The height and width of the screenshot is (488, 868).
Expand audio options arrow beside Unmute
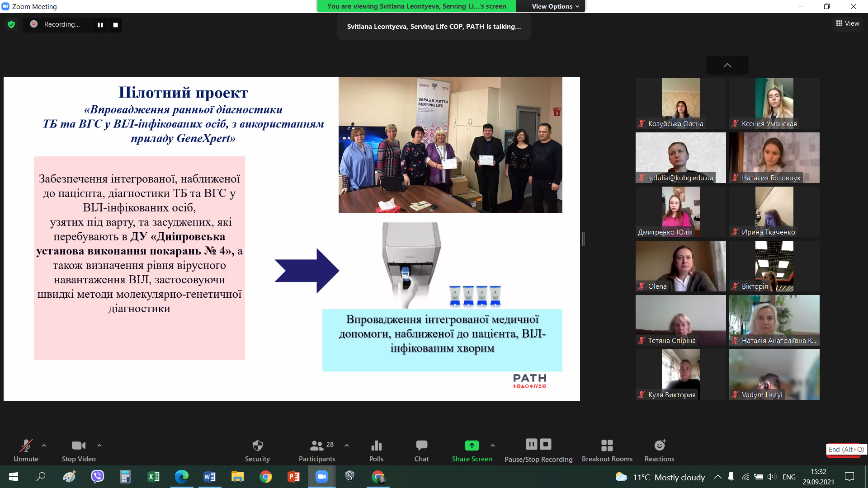click(x=44, y=446)
